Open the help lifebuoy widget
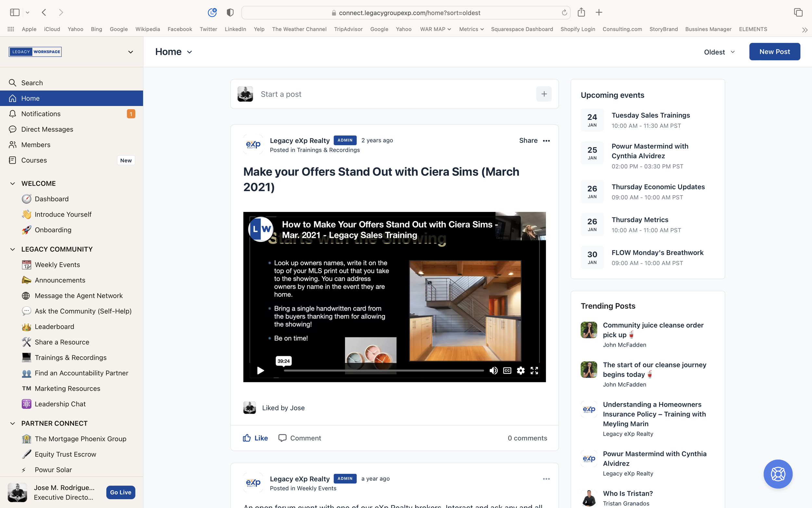 (x=778, y=474)
